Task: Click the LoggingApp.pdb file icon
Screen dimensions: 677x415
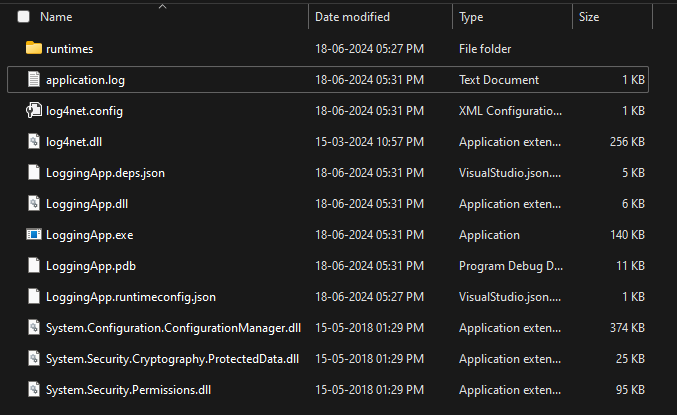Action: (x=34, y=266)
